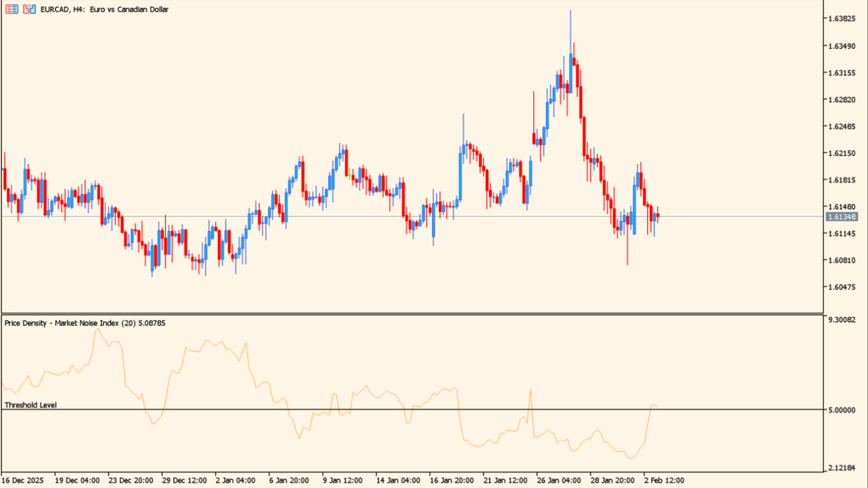The height and width of the screenshot is (488, 868).
Task: Click the Depth of Market icon
Action: click(x=12, y=9)
